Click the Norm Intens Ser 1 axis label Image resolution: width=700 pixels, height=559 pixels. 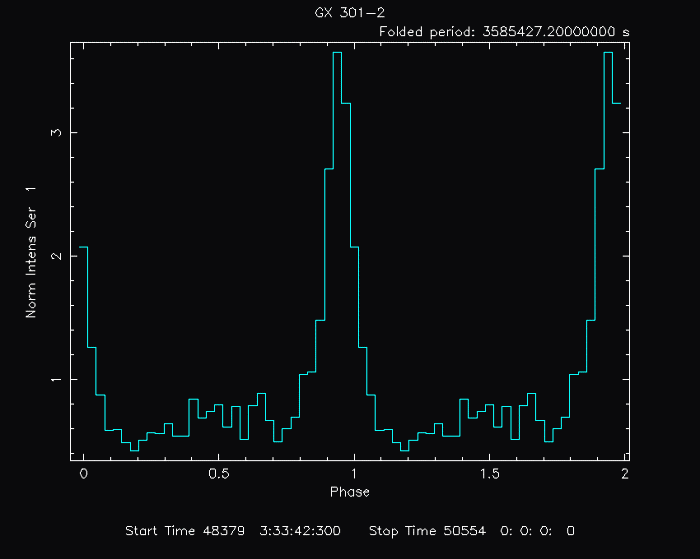point(31,252)
